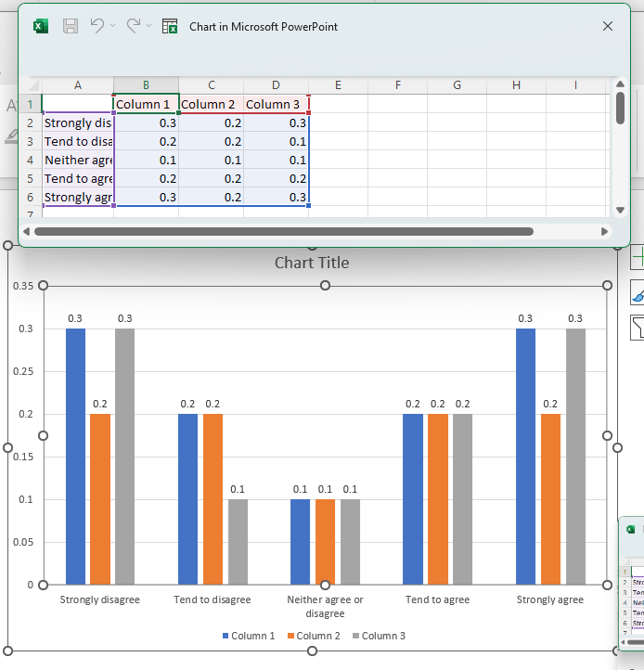Click vertical scrollbar down arrow in spreadsheet
Image resolution: width=644 pixels, height=670 pixels.
coord(620,210)
